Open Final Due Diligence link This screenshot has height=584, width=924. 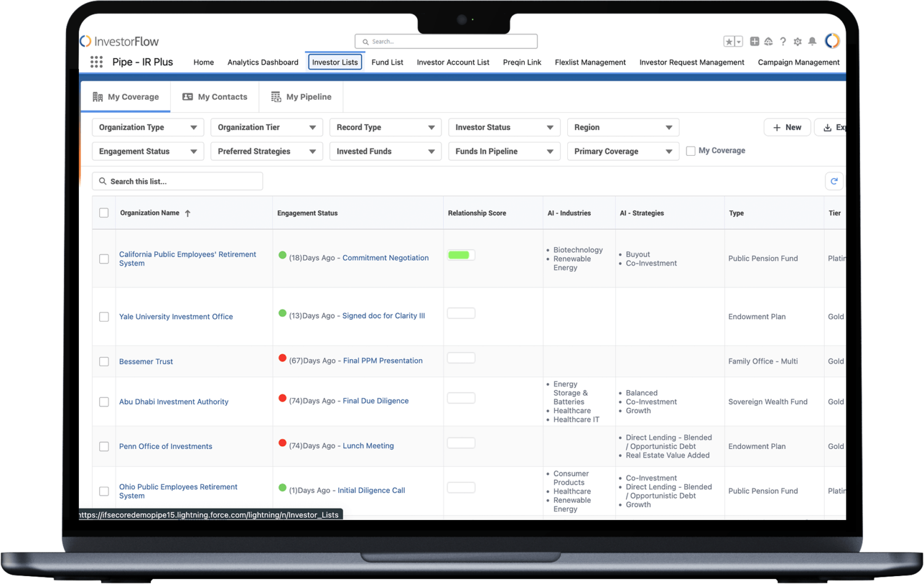coord(376,401)
